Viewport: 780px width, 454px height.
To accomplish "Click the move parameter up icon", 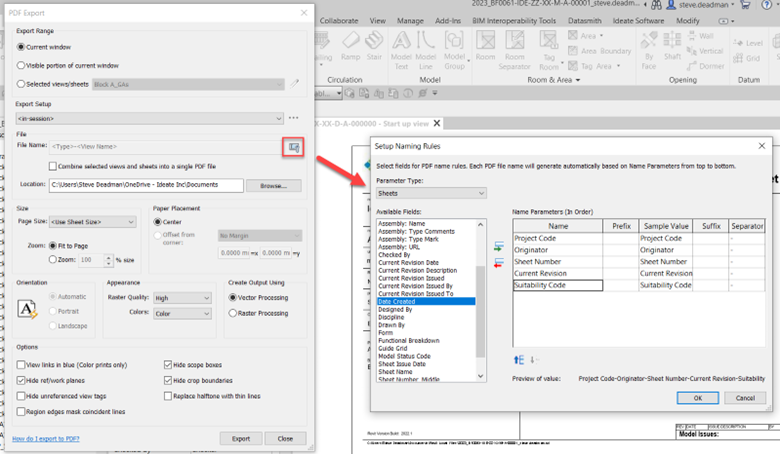I will click(518, 359).
